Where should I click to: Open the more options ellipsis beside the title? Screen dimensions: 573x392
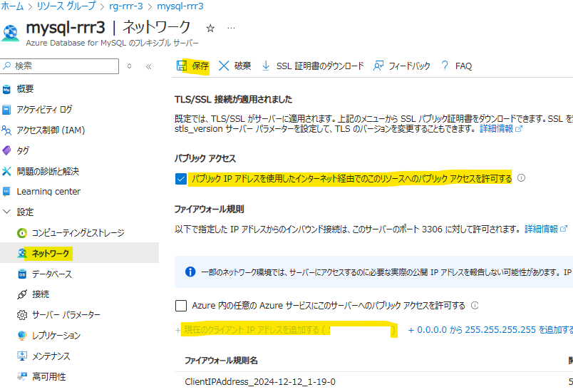pos(231,28)
